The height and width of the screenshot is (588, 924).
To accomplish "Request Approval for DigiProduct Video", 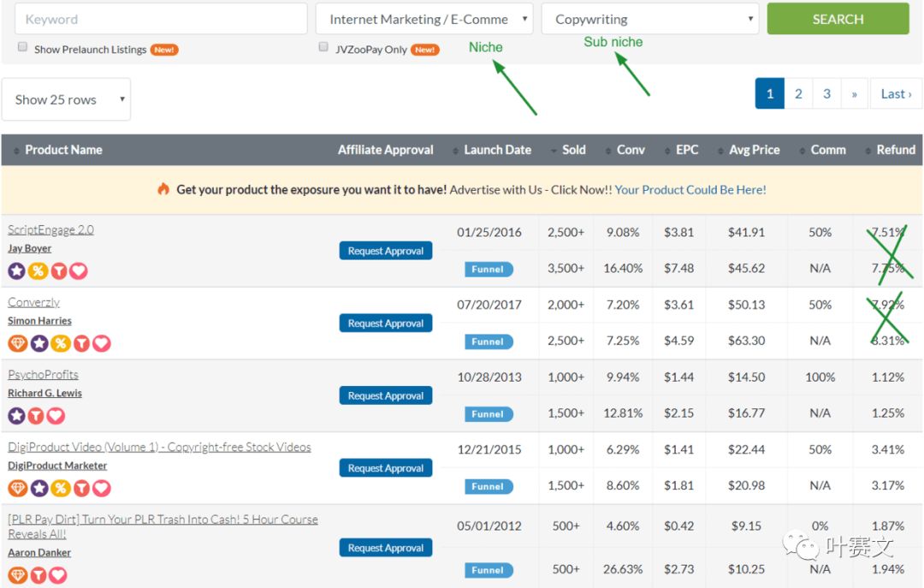I will (385, 468).
